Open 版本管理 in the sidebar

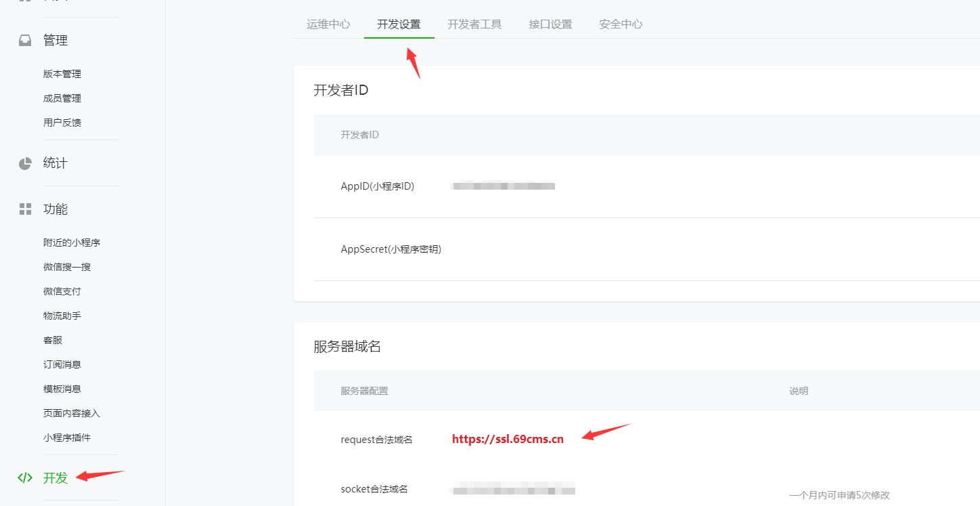pos(62,74)
